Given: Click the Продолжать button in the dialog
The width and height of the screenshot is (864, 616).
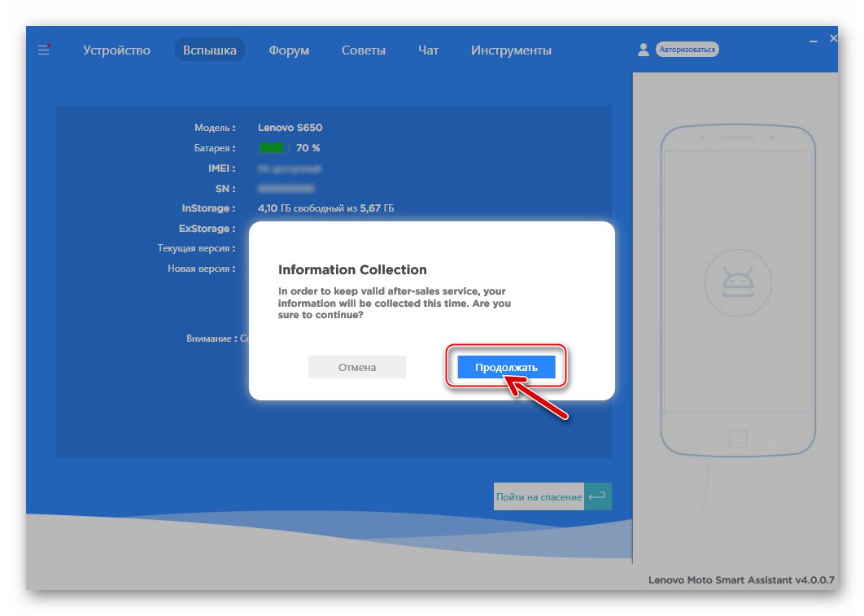Looking at the screenshot, I should click(x=506, y=366).
